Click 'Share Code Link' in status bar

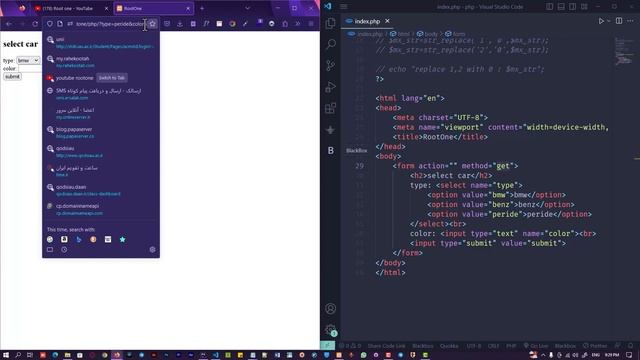pyautogui.click(x=386, y=346)
